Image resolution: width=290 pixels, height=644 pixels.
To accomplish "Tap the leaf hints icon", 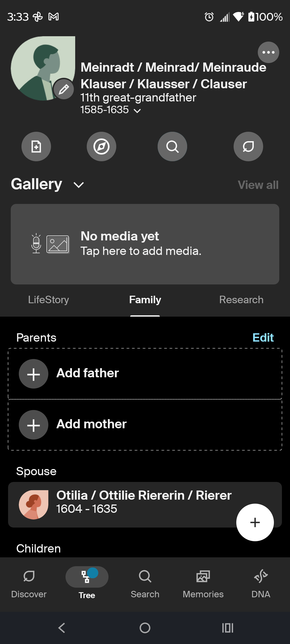I will coord(248,147).
